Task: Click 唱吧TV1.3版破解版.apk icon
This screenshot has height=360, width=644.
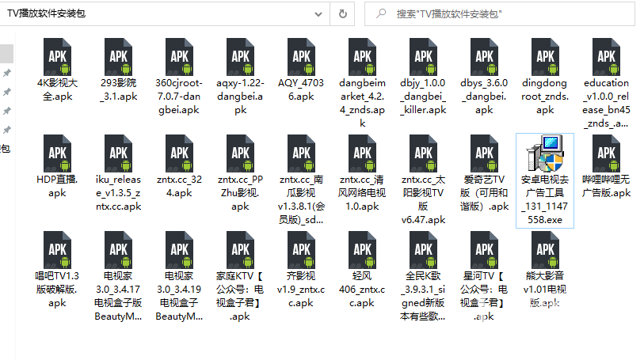Action: click(x=58, y=250)
